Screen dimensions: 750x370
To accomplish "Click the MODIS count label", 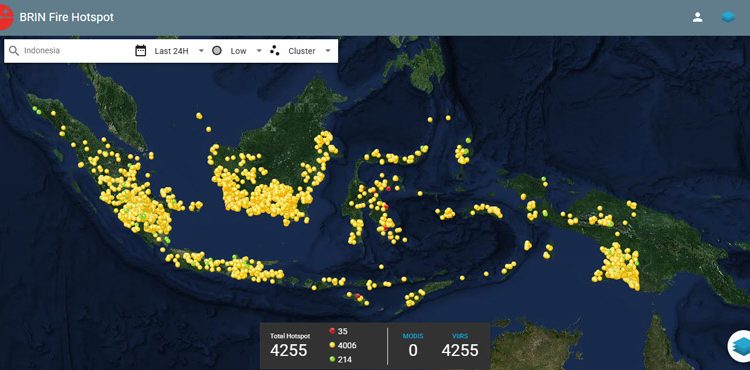I will pyautogui.click(x=413, y=336).
